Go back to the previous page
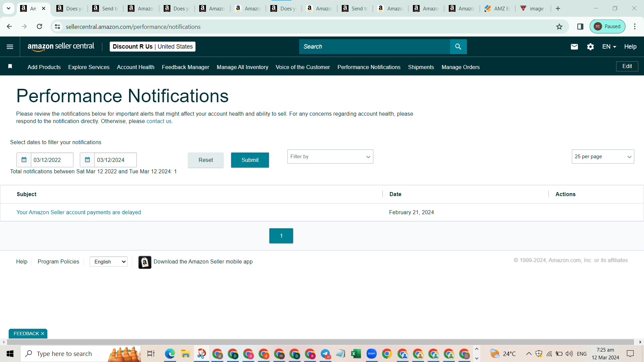The height and width of the screenshot is (362, 644). coord(9,26)
